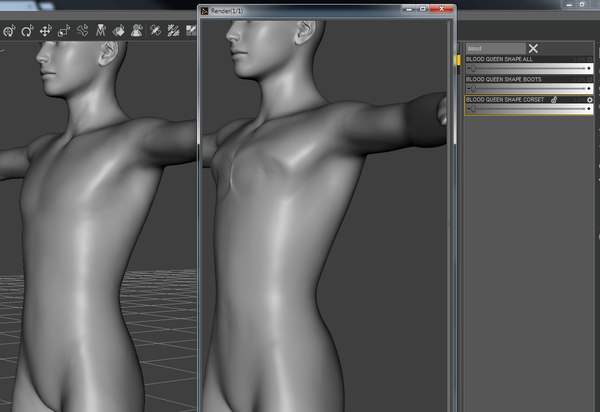Screen dimensions: 600x412
Task: Click the figure in the main viewport
Action: [84, 230]
